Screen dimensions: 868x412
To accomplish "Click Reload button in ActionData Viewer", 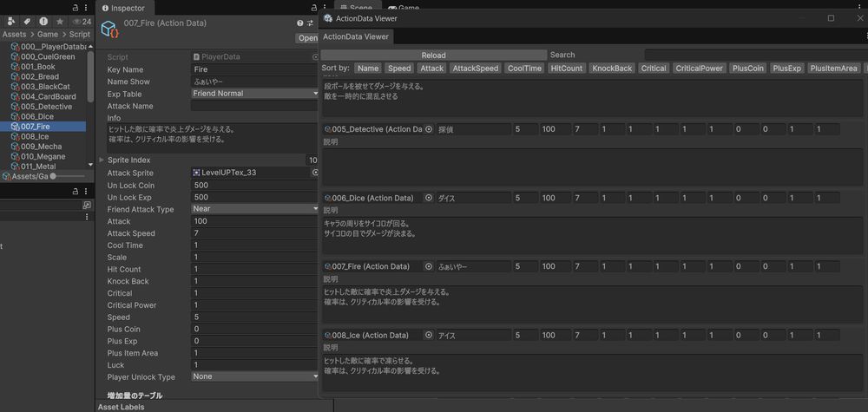I will pos(433,56).
